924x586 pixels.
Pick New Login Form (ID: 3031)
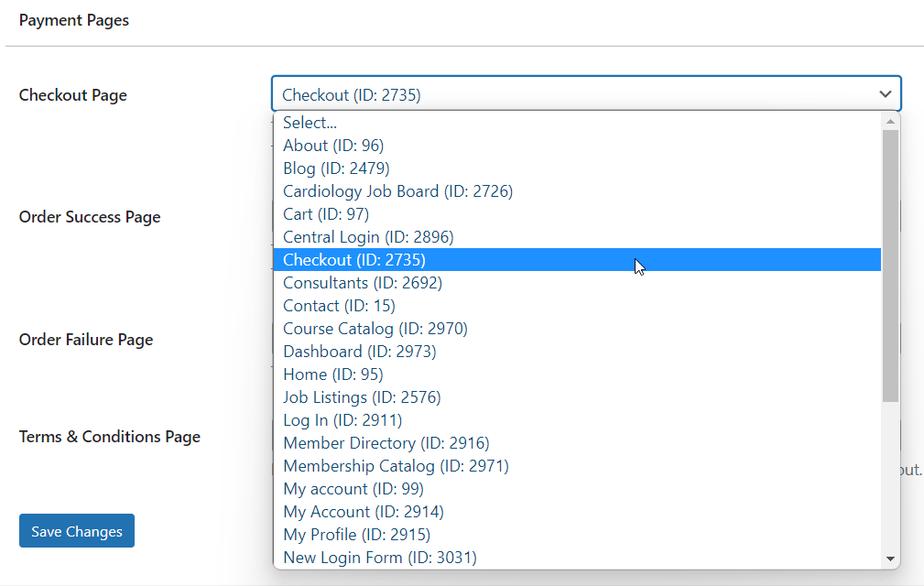[x=577, y=558]
